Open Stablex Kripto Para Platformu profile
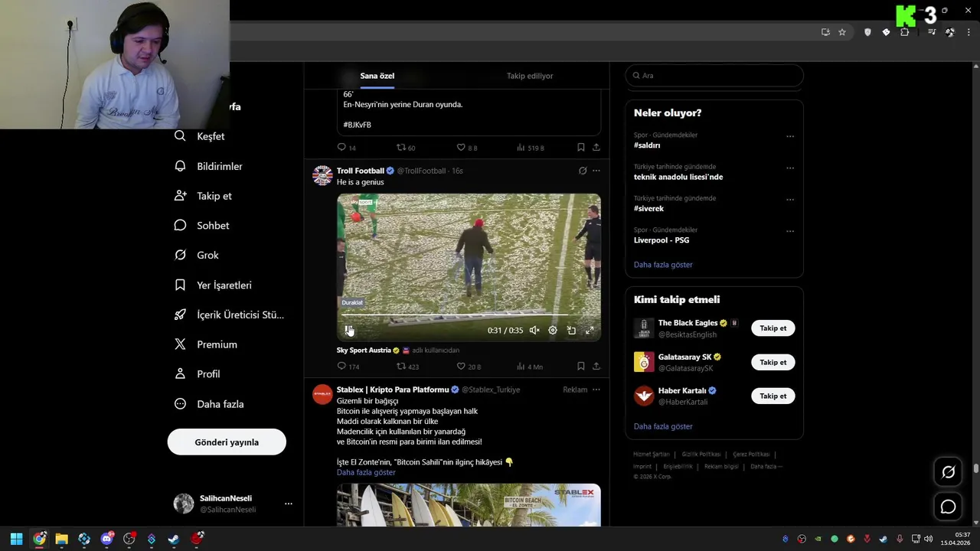The height and width of the screenshot is (551, 980). 393,390
